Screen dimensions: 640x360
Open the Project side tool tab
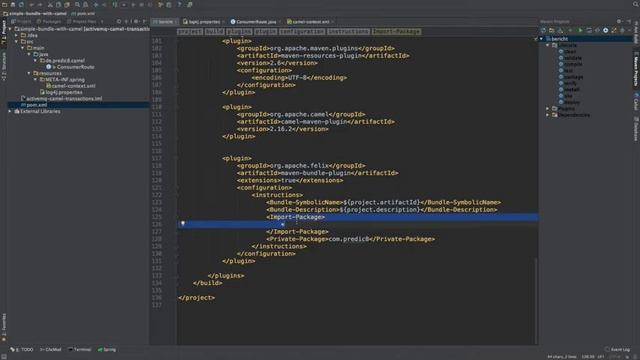pos(4,32)
